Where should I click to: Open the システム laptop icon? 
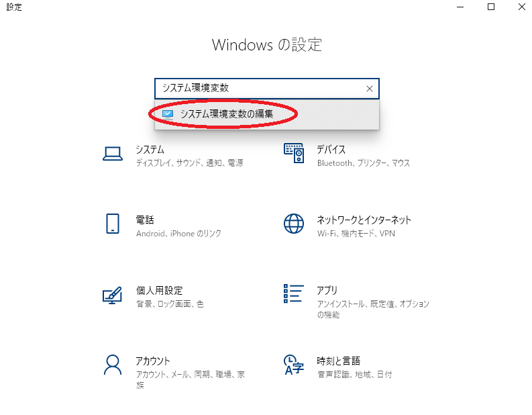click(x=113, y=154)
